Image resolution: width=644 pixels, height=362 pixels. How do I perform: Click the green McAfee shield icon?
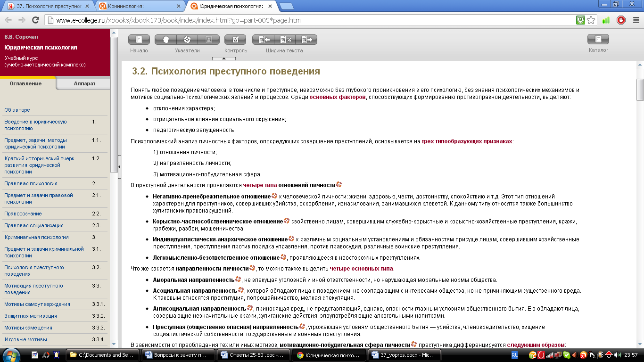click(581, 20)
